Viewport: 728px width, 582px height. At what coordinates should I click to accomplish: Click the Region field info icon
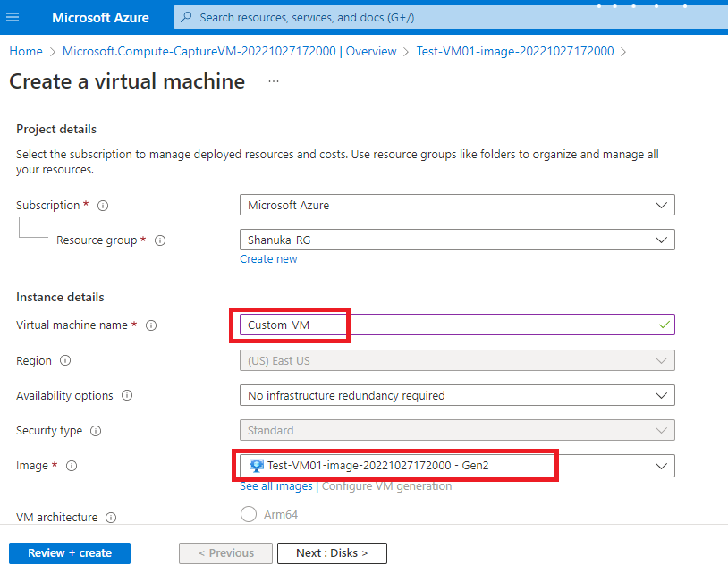(66, 360)
